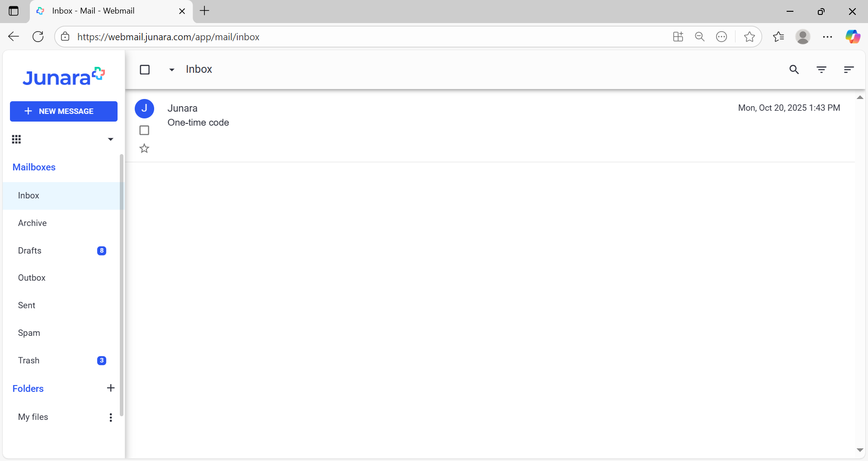Screen dimensions: 868x461
Task: Expand the selection options dropdown arrow
Action: pyautogui.click(x=172, y=70)
